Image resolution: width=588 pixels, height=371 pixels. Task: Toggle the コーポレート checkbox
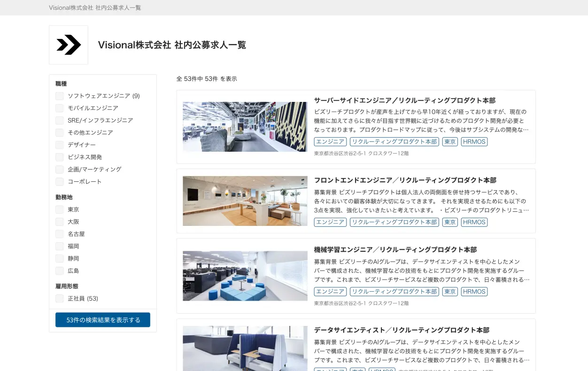point(60,181)
